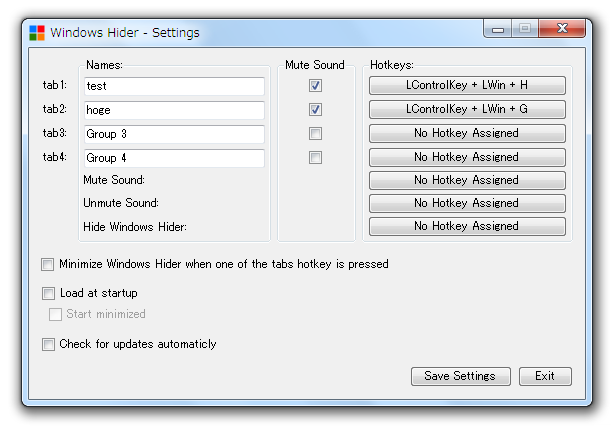This screenshot has width=616, height=429.
Task: Uncheck Mute Sound checkbox for tab2
Action: click(315, 110)
